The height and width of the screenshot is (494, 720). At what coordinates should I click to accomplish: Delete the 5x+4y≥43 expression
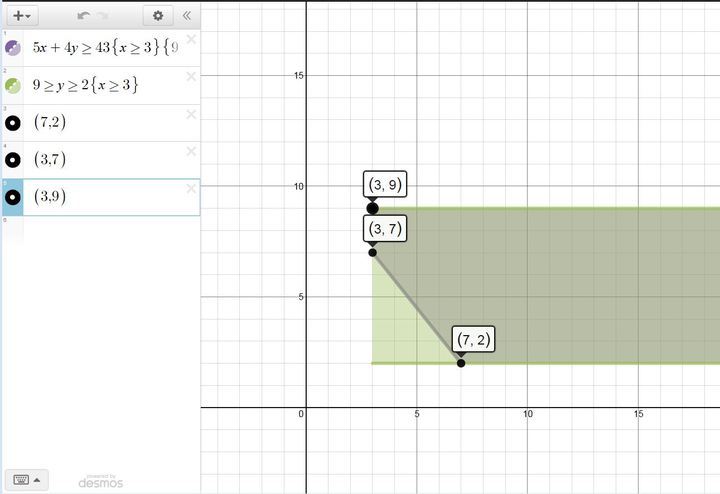pyautogui.click(x=190, y=39)
